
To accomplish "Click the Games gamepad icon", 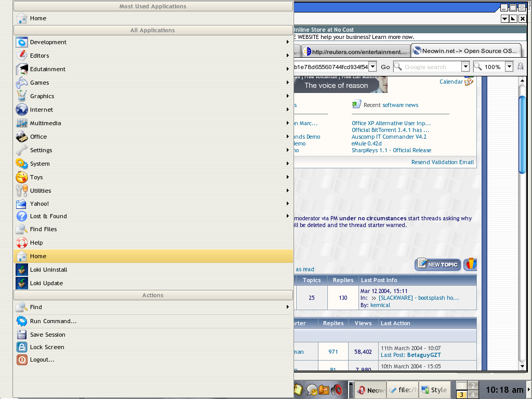I will [22, 83].
